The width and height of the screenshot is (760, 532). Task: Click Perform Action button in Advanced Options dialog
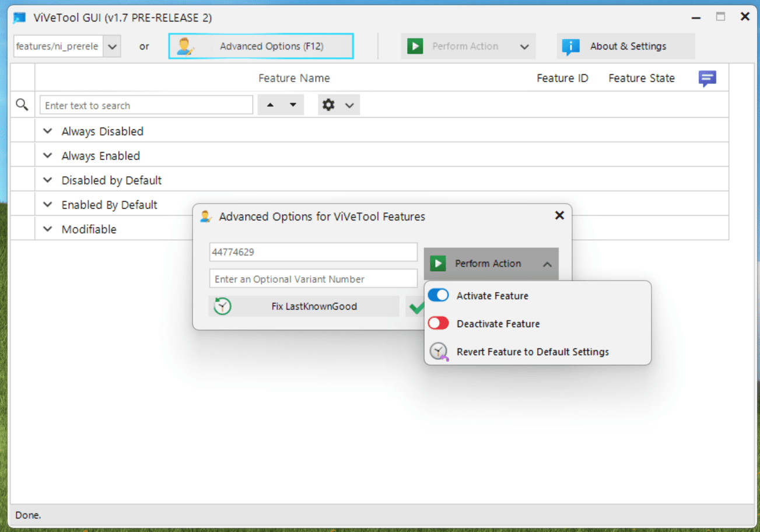pyautogui.click(x=491, y=264)
